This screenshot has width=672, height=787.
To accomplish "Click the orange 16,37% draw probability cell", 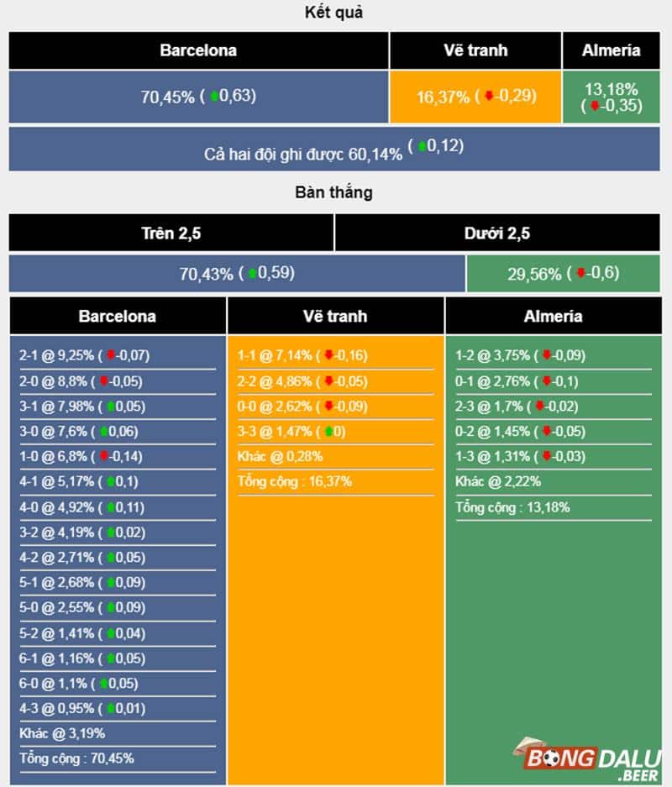I will pyautogui.click(x=475, y=97).
